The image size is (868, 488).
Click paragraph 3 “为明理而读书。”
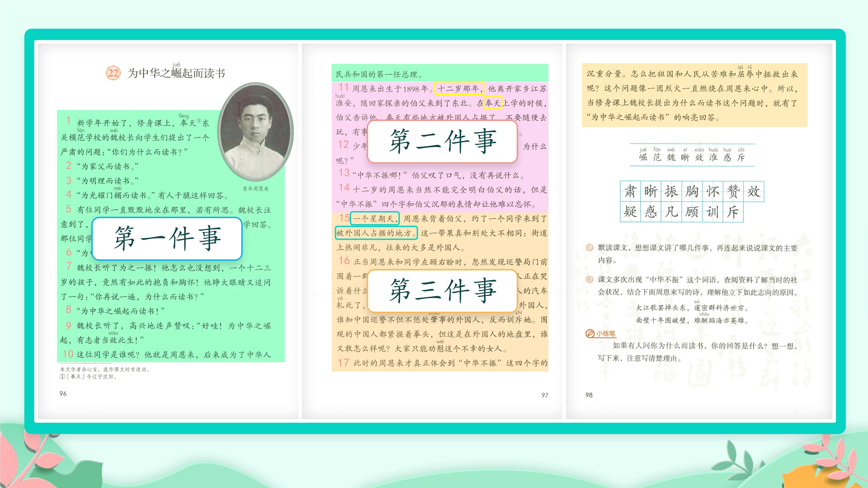point(107,181)
